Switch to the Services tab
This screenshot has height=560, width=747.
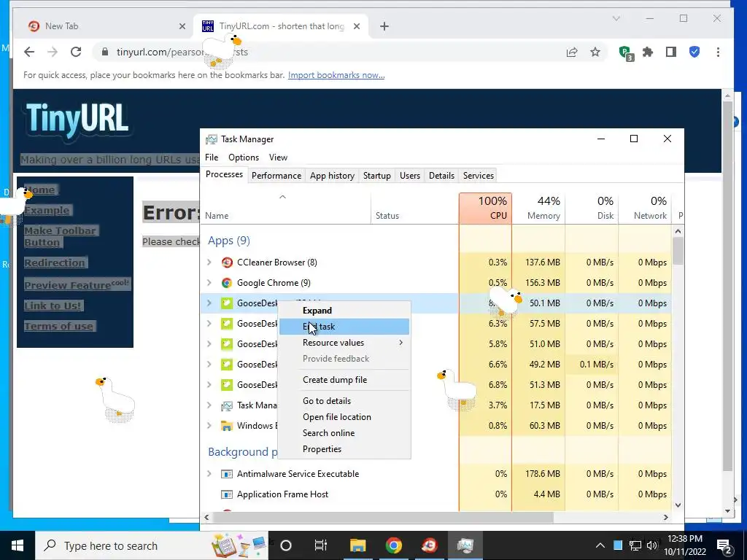[479, 176]
